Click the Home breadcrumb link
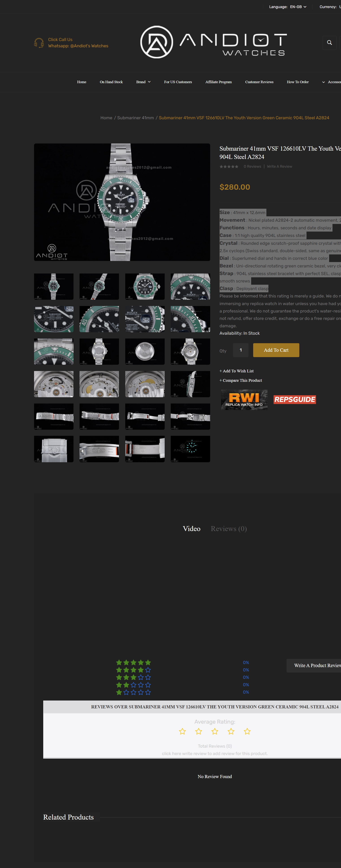341x868 pixels. pos(106,118)
